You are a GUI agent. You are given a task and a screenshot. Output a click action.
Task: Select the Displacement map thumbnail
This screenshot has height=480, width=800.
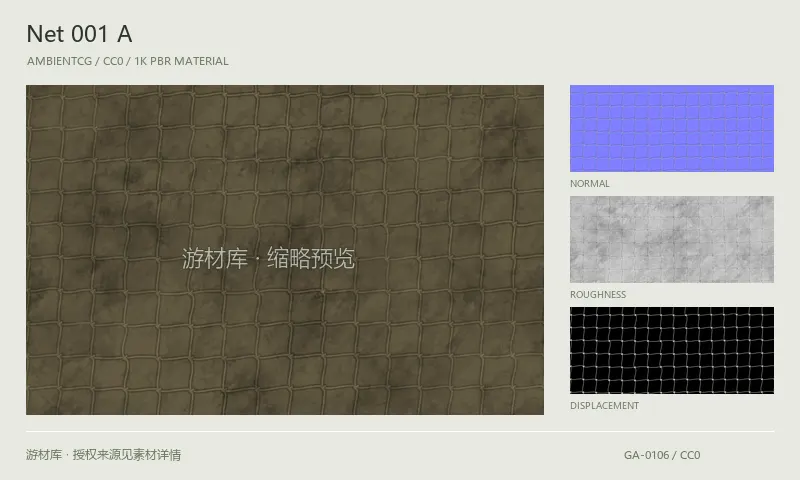(671, 350)
